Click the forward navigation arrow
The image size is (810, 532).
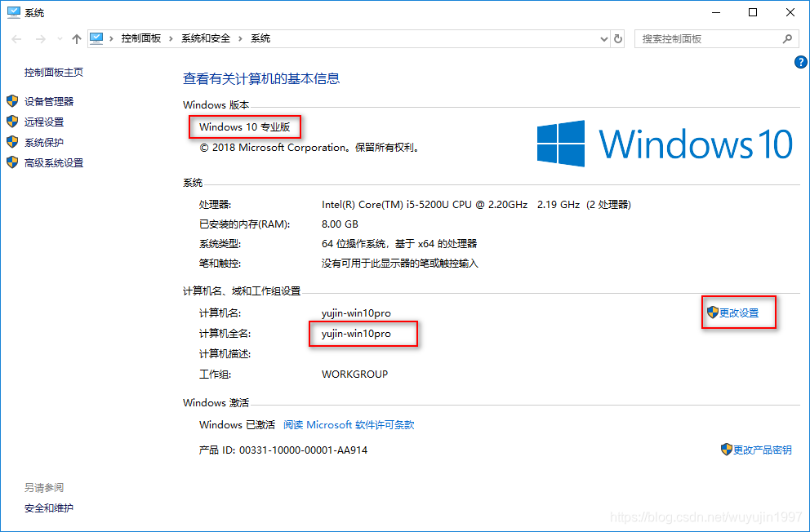(40, 38)
